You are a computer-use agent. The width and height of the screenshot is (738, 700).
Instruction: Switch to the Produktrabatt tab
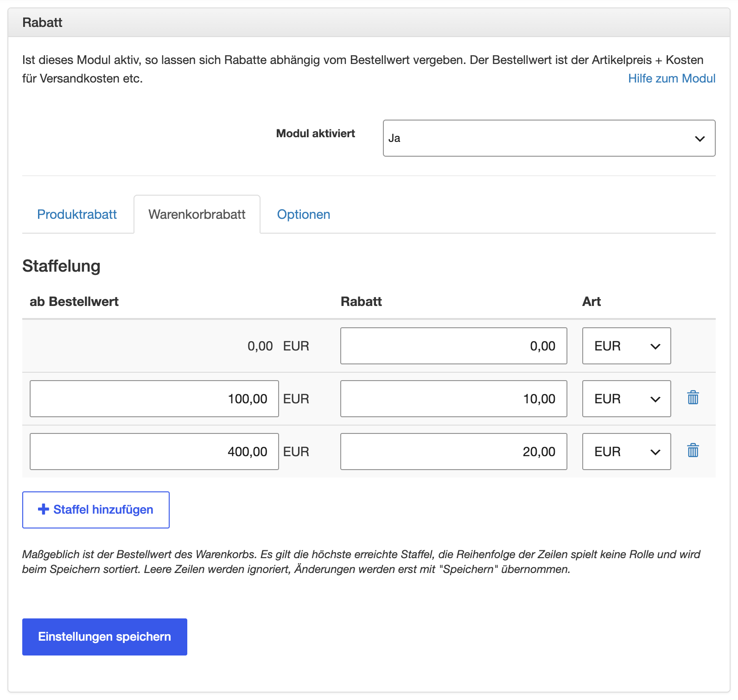tap(77, 214)
